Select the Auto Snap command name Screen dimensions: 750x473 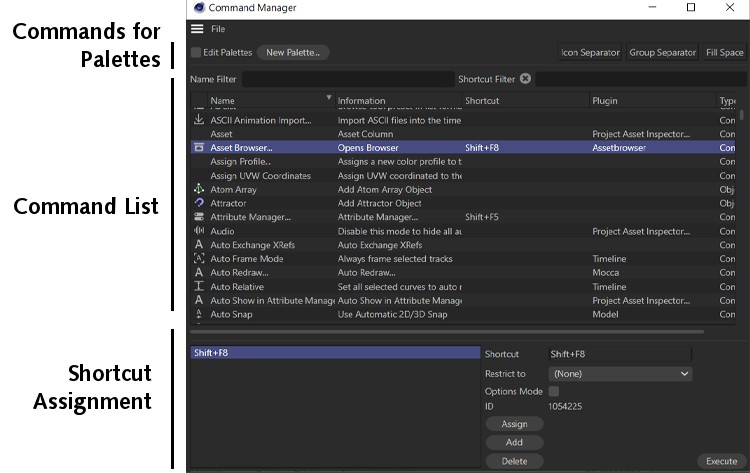(x=231, y=314)
